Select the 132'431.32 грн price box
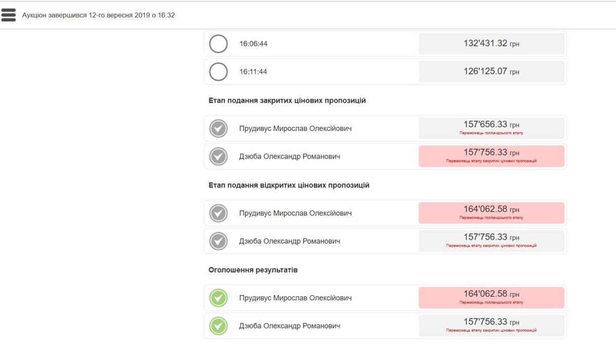This screenshot has width=616, height=364. coord(491,44)
